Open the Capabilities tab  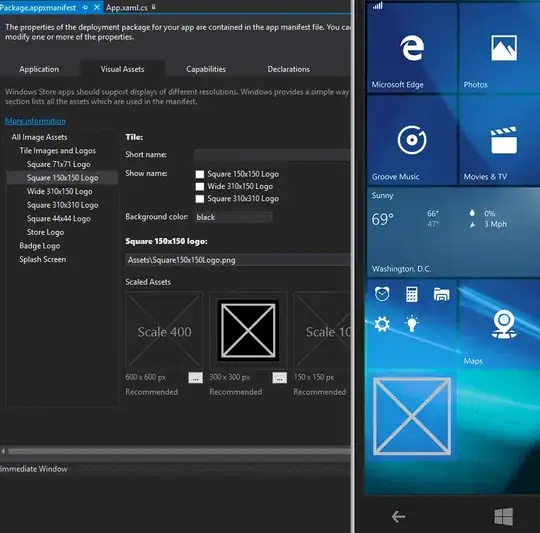[x=206, y=69]
